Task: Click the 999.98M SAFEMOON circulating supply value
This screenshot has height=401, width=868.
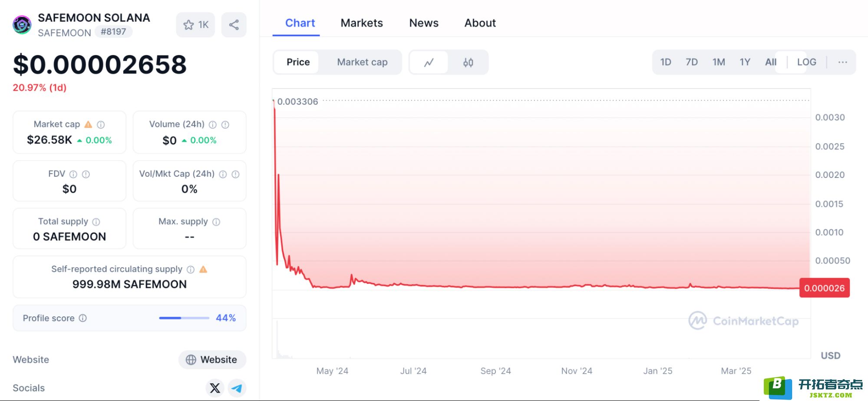Action: [x=129, y=284]
